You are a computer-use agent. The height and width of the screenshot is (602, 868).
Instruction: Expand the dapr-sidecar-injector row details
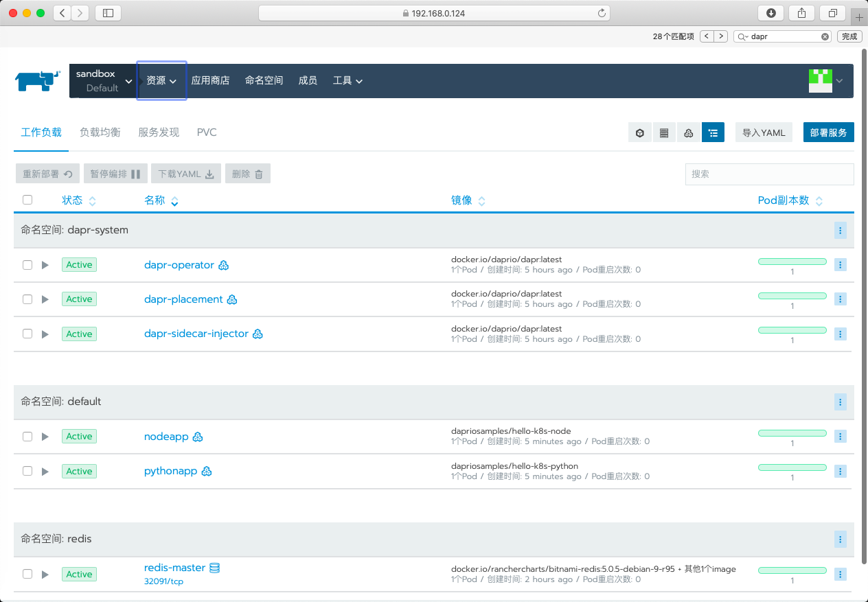45,334
